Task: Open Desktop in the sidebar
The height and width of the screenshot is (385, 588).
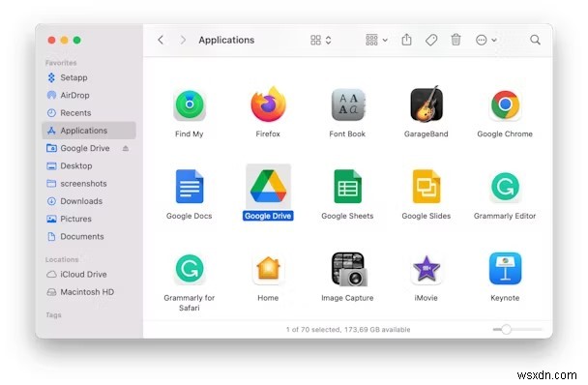Action: coord(89,165)
